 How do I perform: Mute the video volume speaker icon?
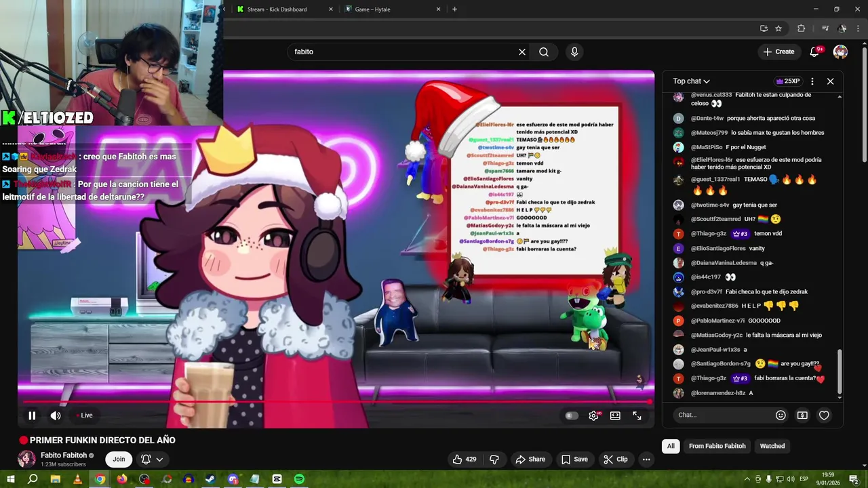(56, 415)
